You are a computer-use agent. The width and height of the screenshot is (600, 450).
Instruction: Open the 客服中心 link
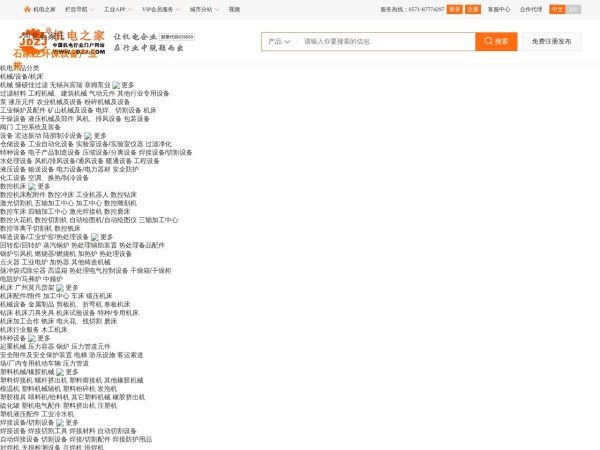tap(498, 9)
